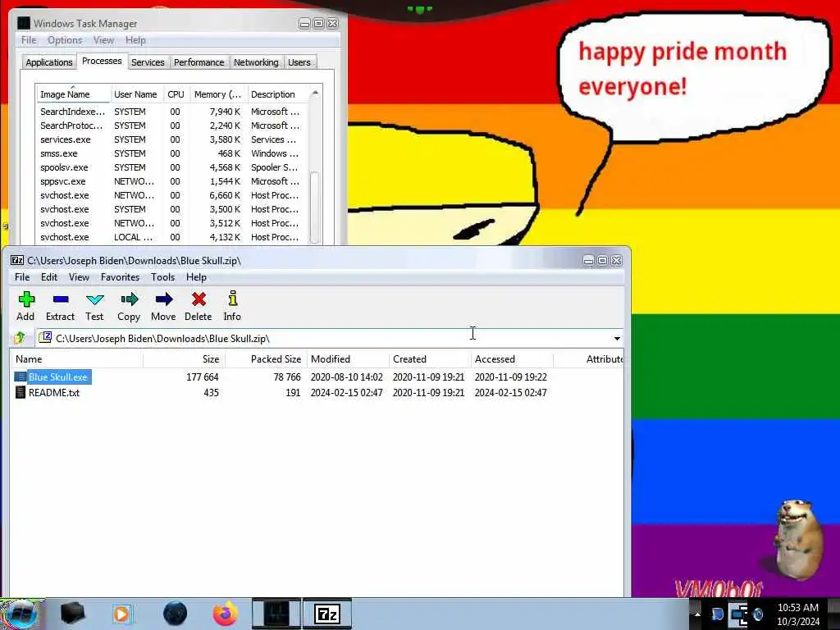Sort archive by Modified column

tap(348, 359)
